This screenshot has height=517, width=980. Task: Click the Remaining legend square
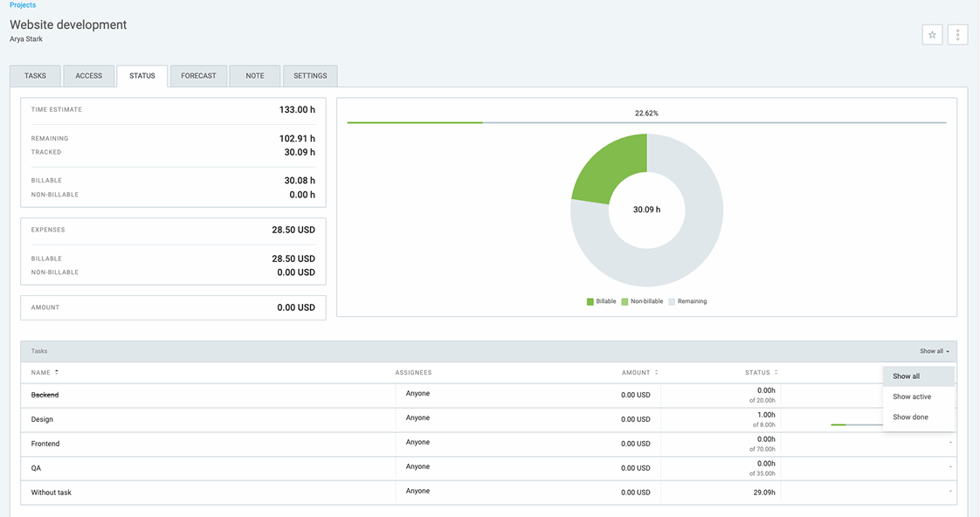tap(672, 301)
